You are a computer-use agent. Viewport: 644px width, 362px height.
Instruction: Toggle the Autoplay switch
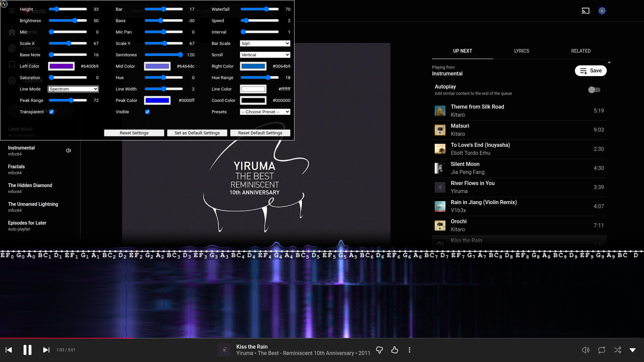coord(594,90)
